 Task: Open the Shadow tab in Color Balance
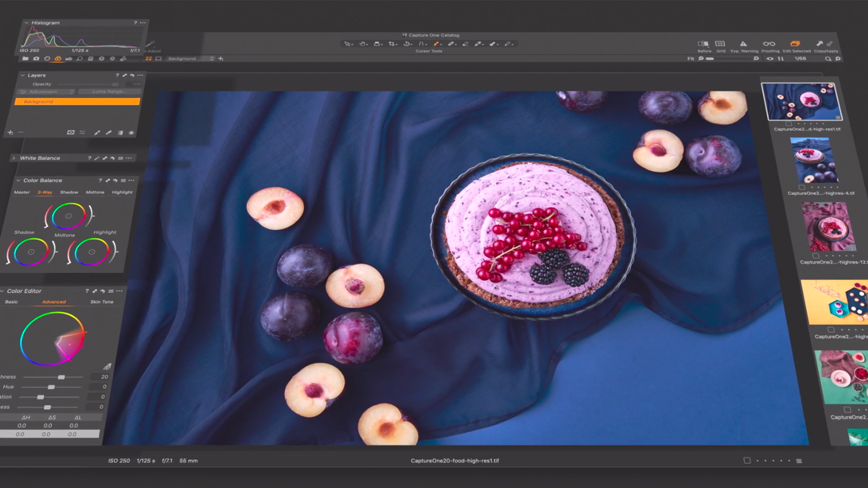click(70, 192)
